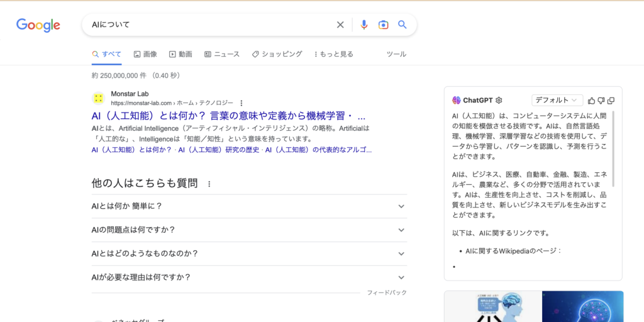
Task: Click the フィードバック link
Action: (387, 293)
